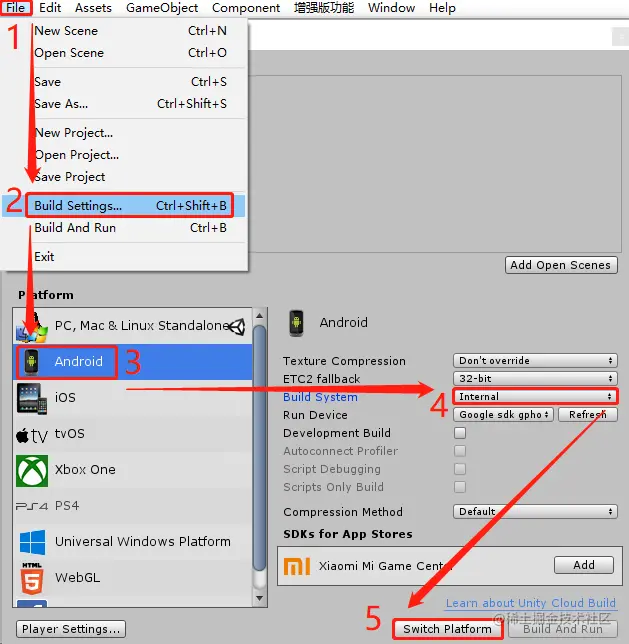Click the Refresh run device button
This screenshot has width=629, height=644.
coord(588,415)
